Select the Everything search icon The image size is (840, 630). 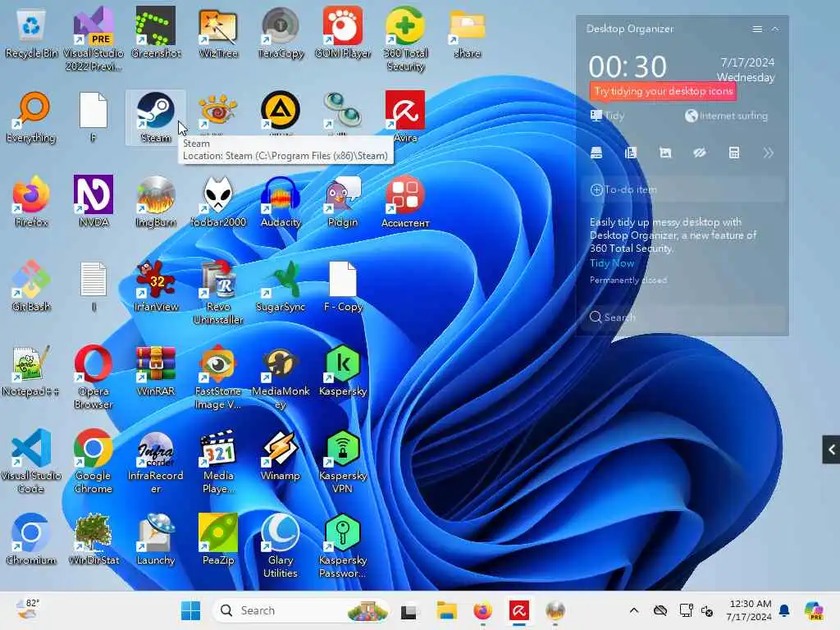tap(31, 118)
